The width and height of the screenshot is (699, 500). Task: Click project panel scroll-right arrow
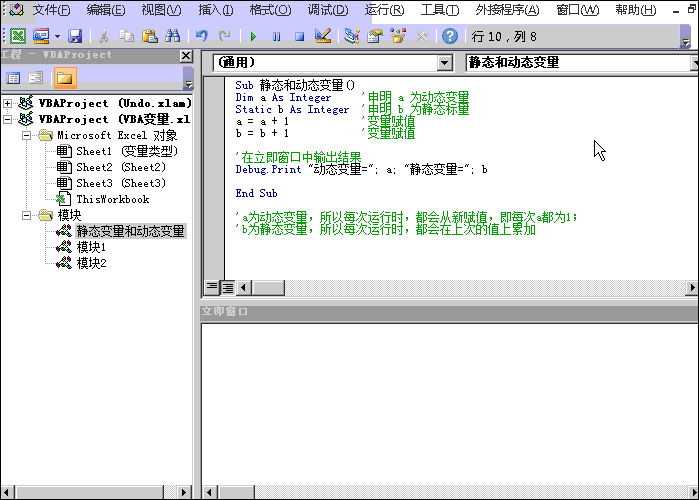tap(184, 492)
